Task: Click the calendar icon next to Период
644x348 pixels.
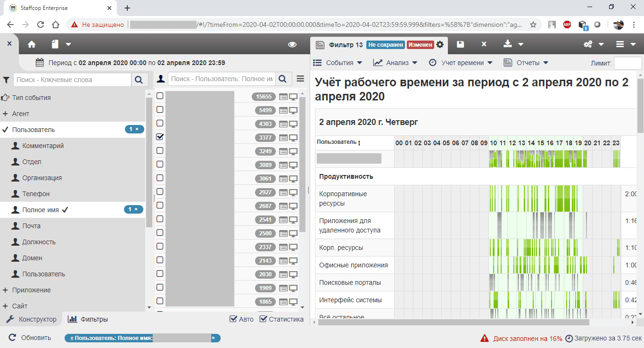Action: [40, 62]
